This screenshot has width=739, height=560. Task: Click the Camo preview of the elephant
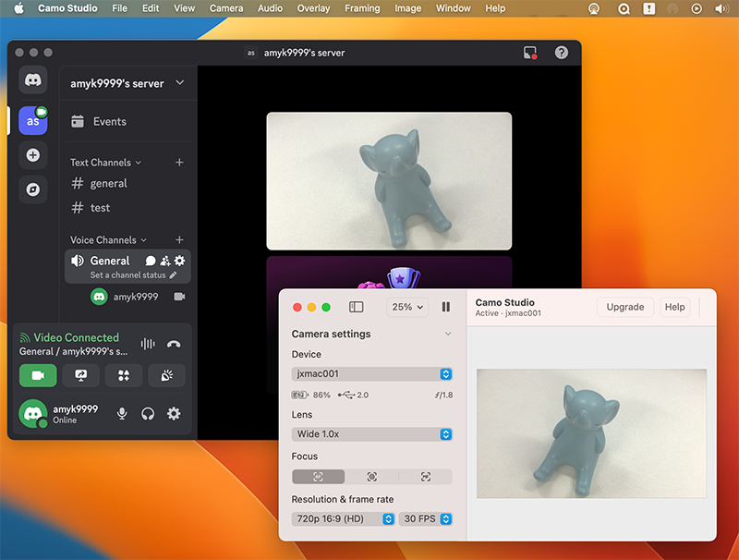[591, 433]
